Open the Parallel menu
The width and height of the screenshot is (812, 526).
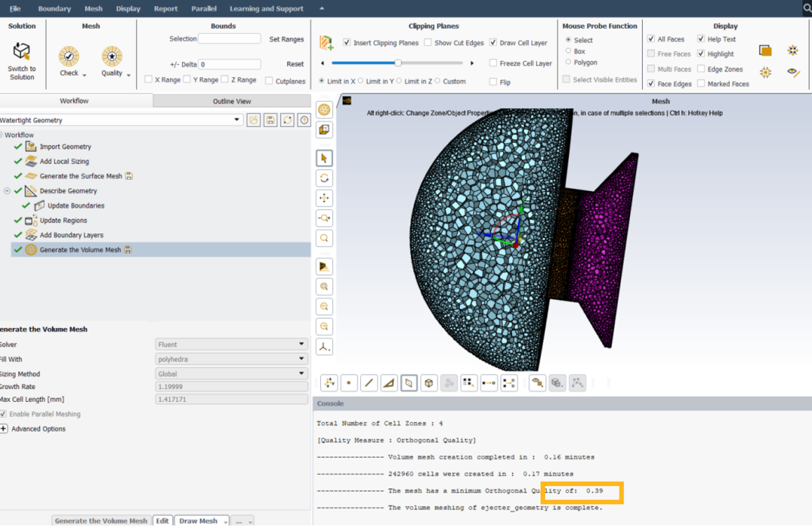[204, 8]
